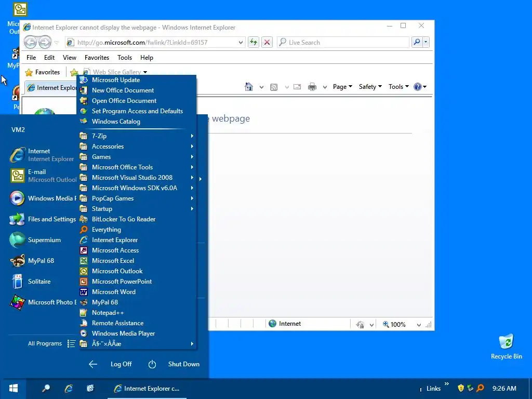532x399 pixels.
Task: Click All Programs in Start menu
Action: 45,344
